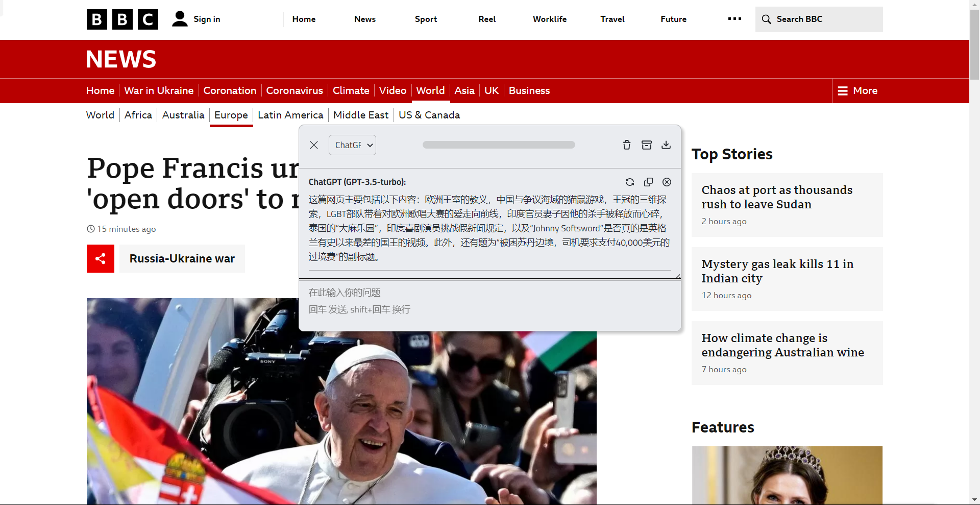Screen dimensions: 980x505
Task: Click the scrollbar down arrow
Action: 974,500
